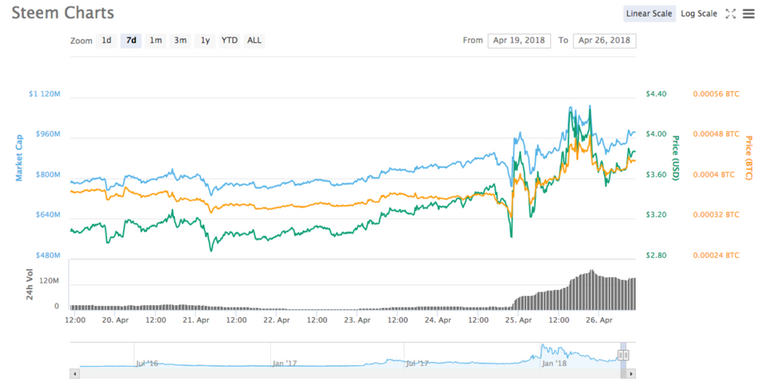Toggle fullscreen chart view icon

click(730, 14)
